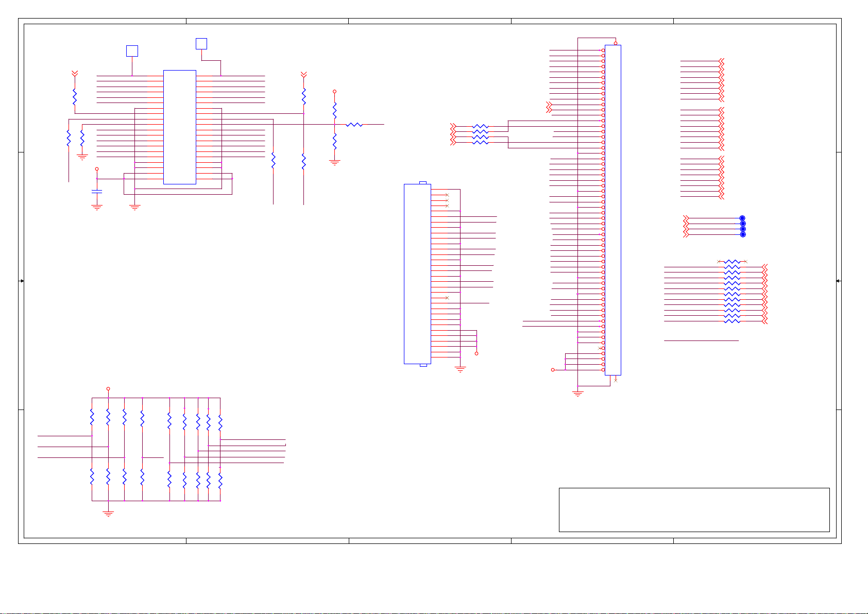The height and width of the screenshot is (614, 868).
Task: Select the topmost blue filled test point circle
Action: [742, 218]
